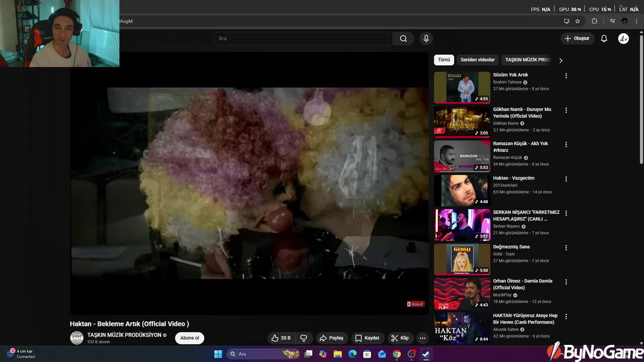
Task: Open Microsoft Edge from the taskbar
Action: click(x=353, y=354)
